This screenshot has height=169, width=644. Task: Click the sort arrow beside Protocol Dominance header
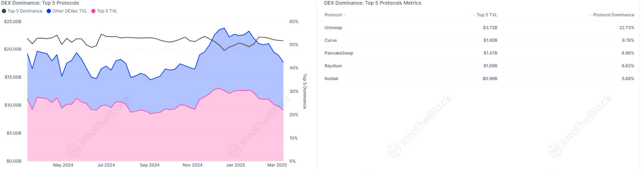pyautogui.click(x=590, y=15)
